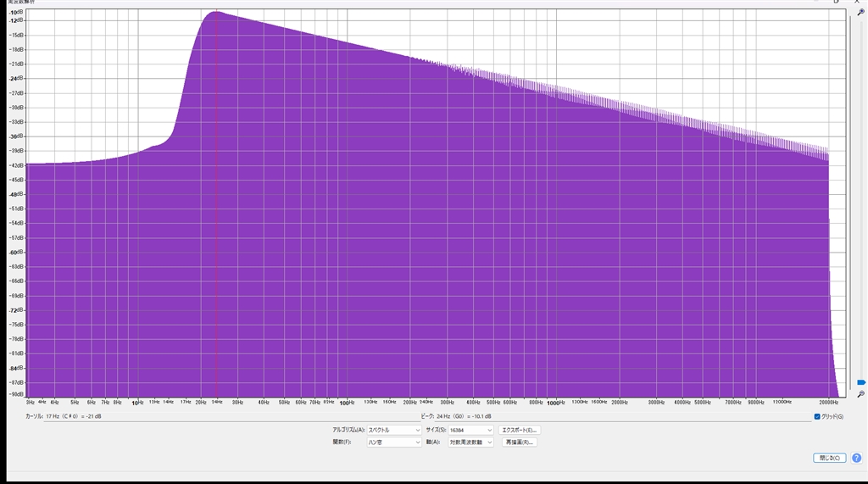Image resolution: width=868 pixels, height=484 pixels.
Task: Click the '-60dB' level axis label
Action: pyautogui.click(x=17, y=252)
